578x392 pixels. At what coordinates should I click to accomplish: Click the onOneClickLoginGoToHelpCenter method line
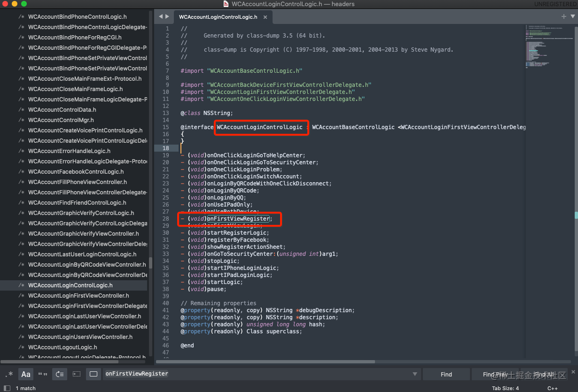243,155
